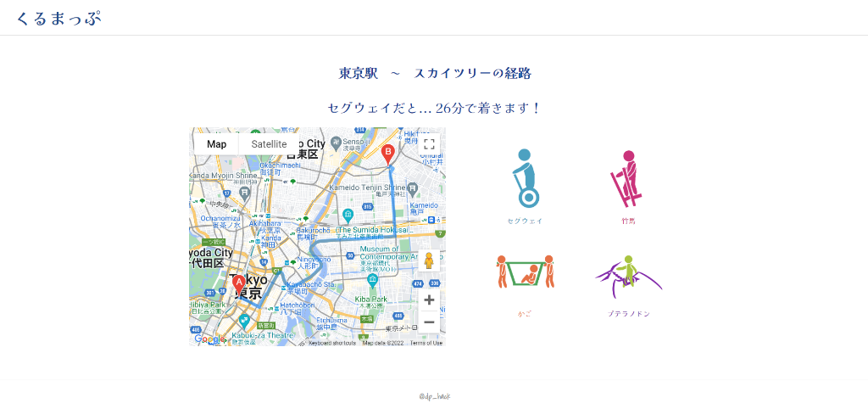
Task: Select the stilts (竹馬) transport icon
Action: pos(627,178)
